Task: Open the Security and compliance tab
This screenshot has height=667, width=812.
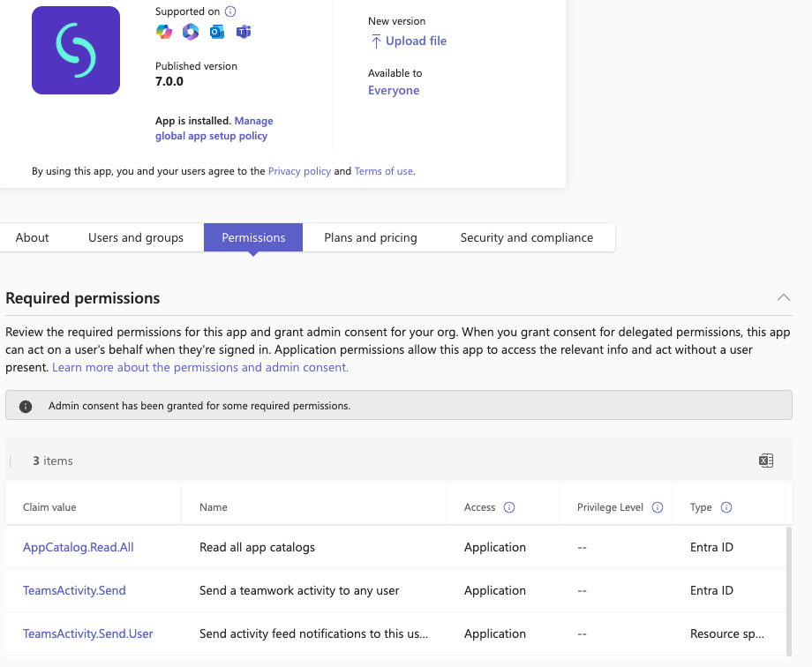Action: pyautogui.click(x=526, y=237)
